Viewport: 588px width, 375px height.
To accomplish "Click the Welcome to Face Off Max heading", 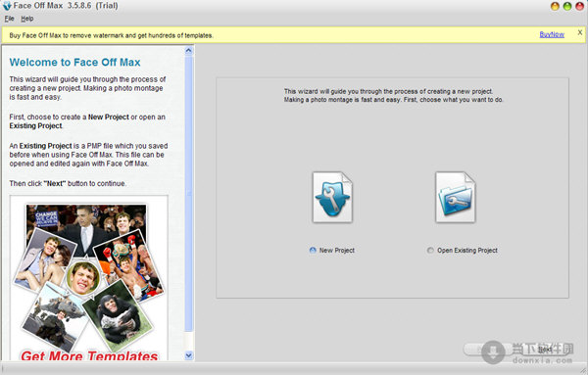I will (x=75, y=63).
